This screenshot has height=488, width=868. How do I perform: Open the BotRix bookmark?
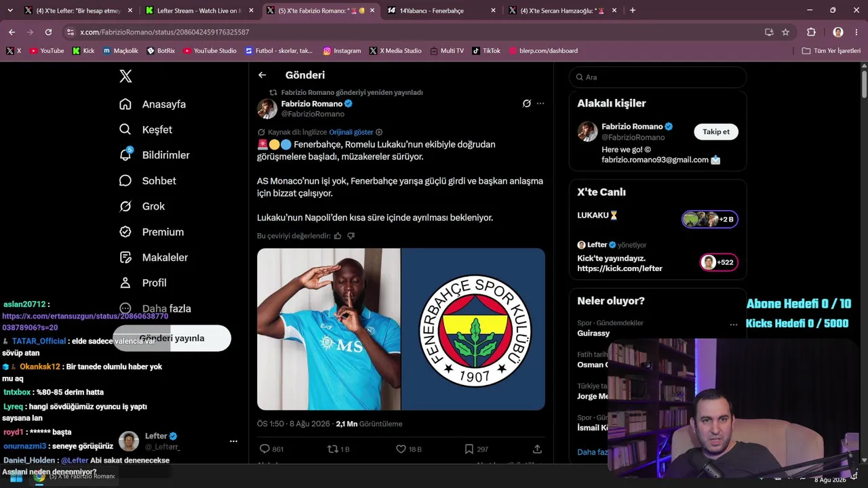tap(160, 51)
